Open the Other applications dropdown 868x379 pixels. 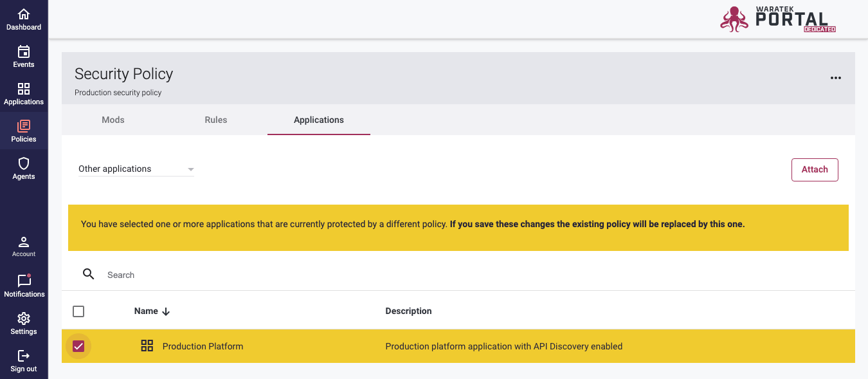click(136, 169)
